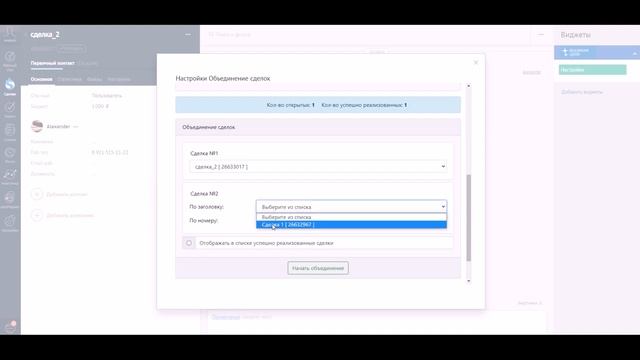This screenshot has width=640, height=360.
Task: Open the three-dot menu beside сделка_2 title
Action: (188, 35)
